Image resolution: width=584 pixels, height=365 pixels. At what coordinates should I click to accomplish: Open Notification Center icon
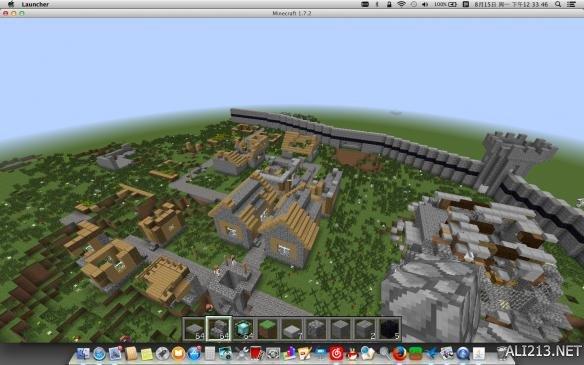571,4
